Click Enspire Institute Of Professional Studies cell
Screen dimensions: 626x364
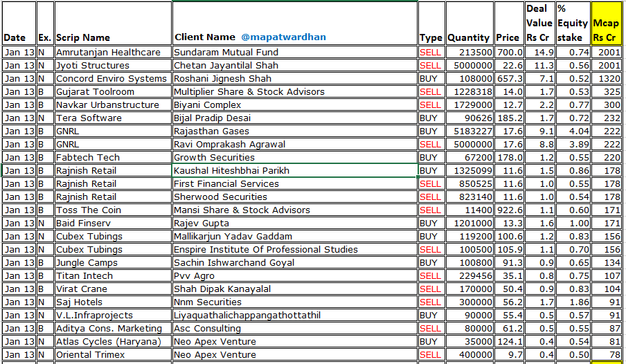point(294,250)
